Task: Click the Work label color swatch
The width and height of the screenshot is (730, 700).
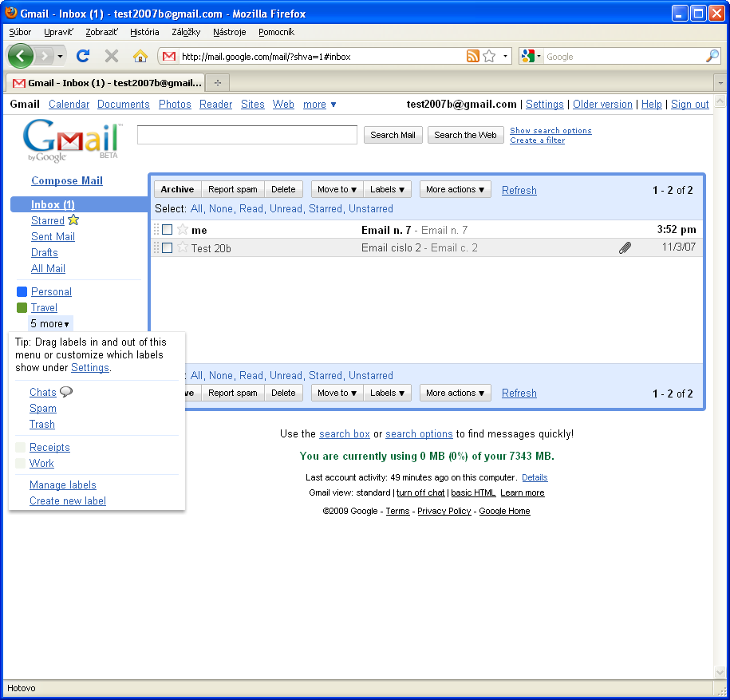Action: [x=21, y=463]
